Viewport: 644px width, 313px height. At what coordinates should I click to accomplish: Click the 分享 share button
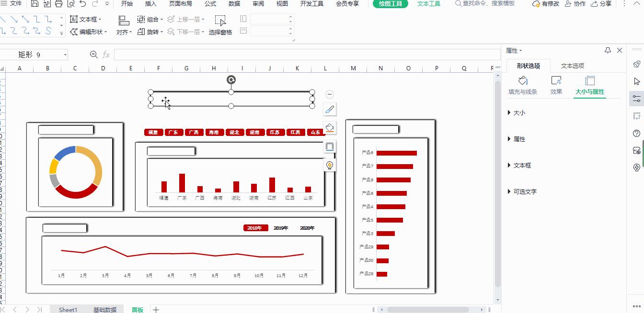(x=601, y=4)
